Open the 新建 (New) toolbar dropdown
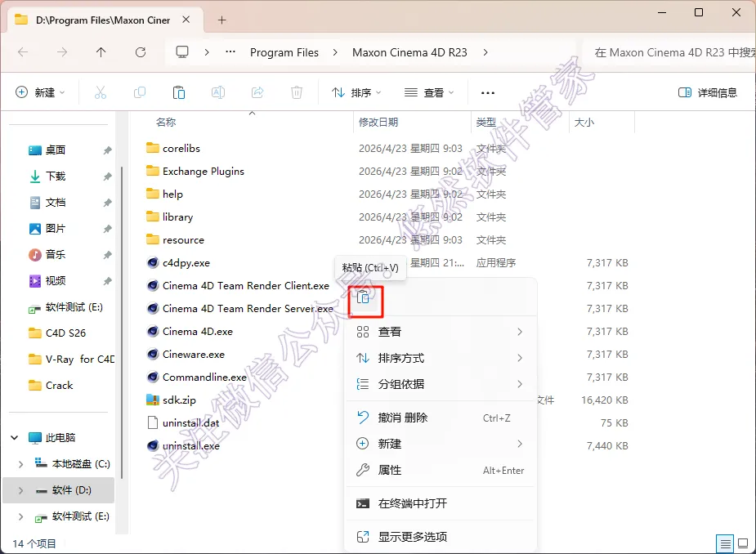The image size is (756, 554). 41,92
